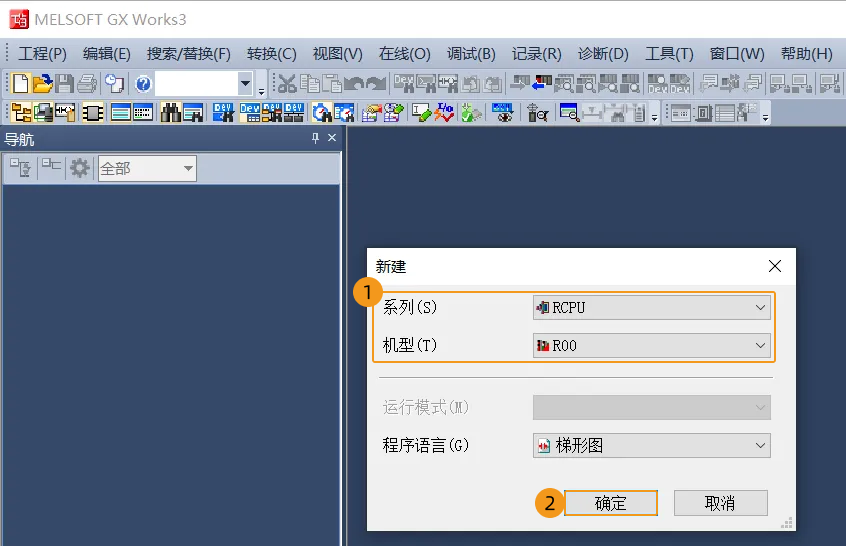Open the 程序语言(G) 梯形图 dropdown

click(652, 446)
